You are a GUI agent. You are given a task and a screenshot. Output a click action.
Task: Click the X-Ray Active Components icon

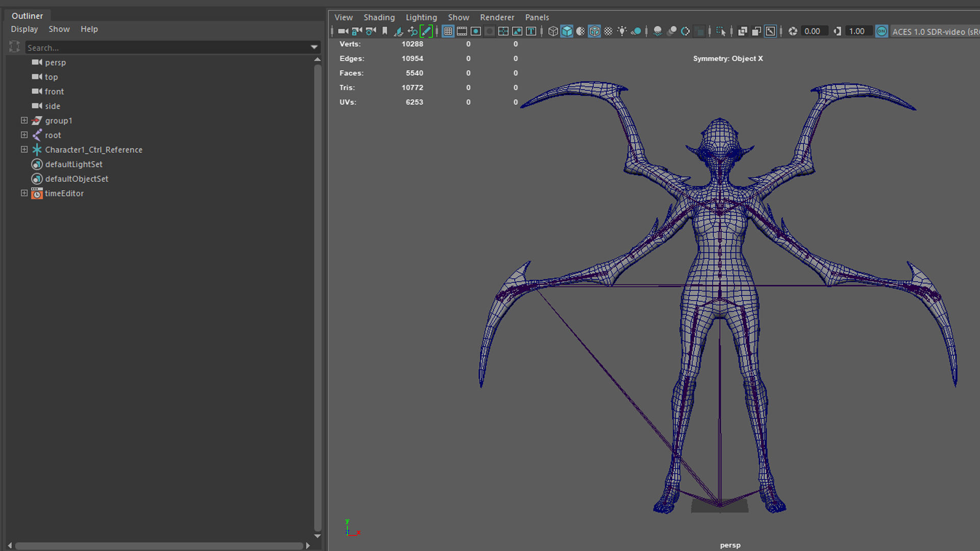pyautogui.click(x=756, y=31)
